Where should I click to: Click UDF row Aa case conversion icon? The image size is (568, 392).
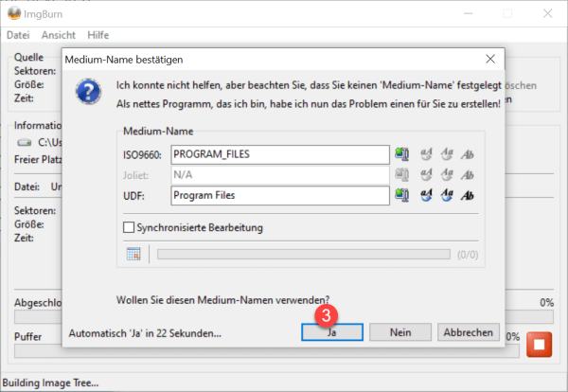click(447, 195)
